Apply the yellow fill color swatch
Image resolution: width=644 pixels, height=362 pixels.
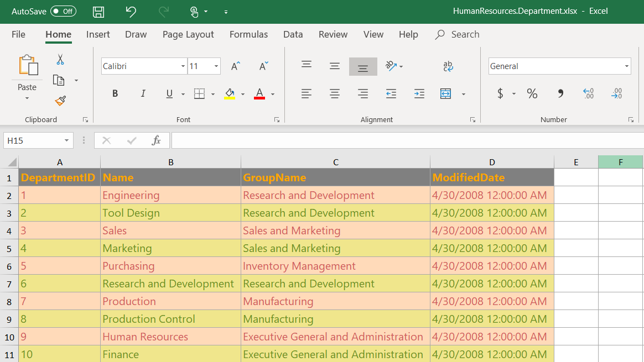(x=230, y=94)
